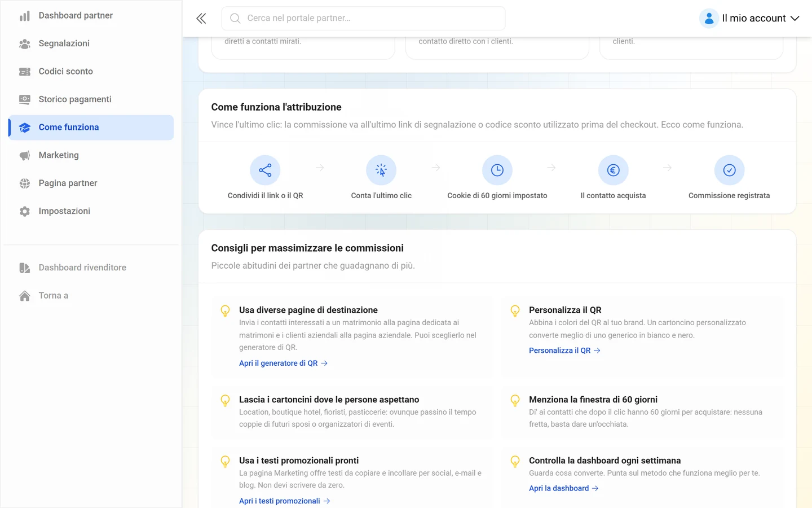Open the Dashboard partner menu item

tap(91, 16)
